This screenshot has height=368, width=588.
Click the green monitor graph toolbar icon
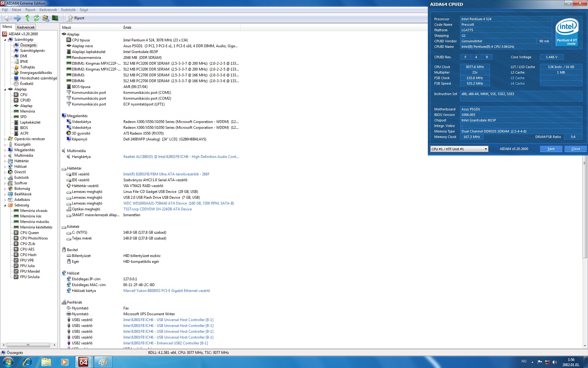click(x=55, y=18)
